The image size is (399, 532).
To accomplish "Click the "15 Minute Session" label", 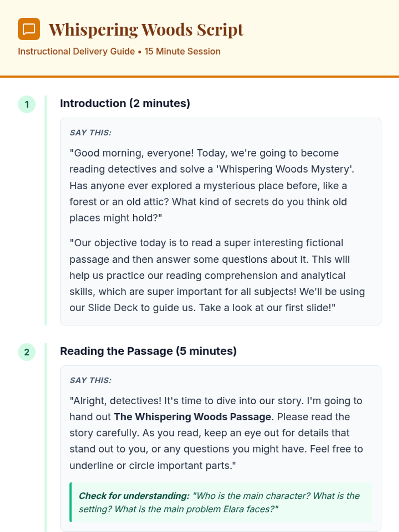I will click(183, 52).
